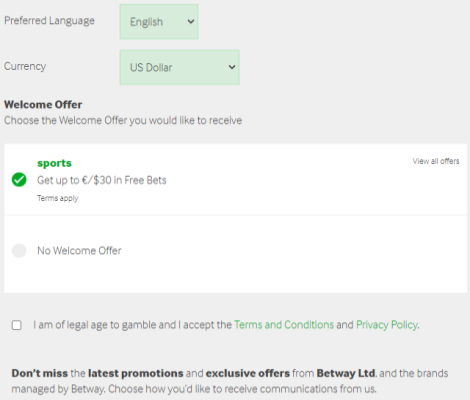Click the sports offer heading

coord(54,163)
